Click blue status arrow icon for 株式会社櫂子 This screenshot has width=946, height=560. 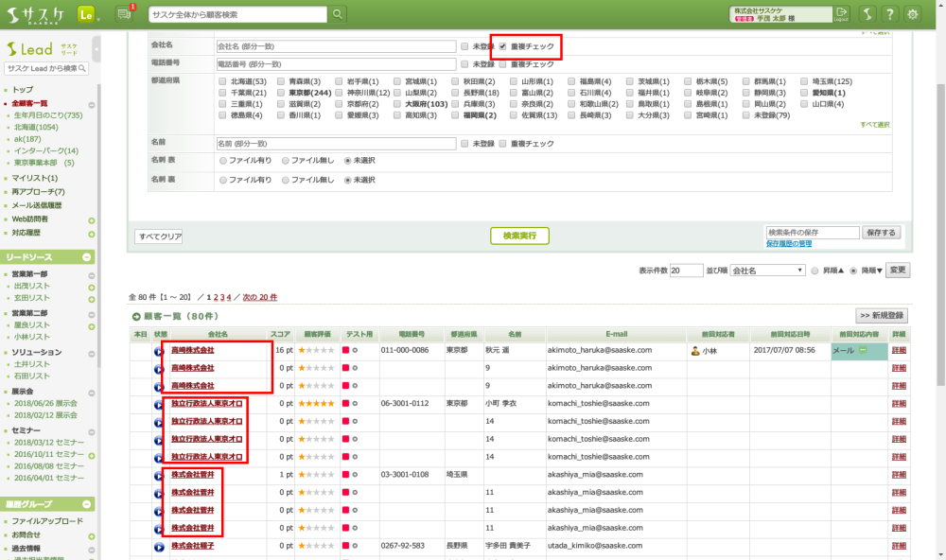click(x=159, y=546)
